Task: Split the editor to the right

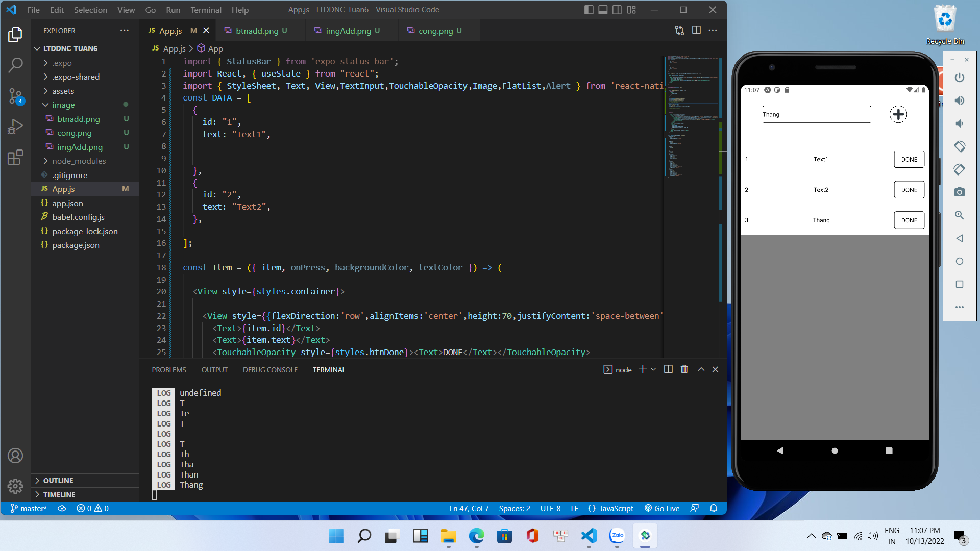Action: (696, 31)
